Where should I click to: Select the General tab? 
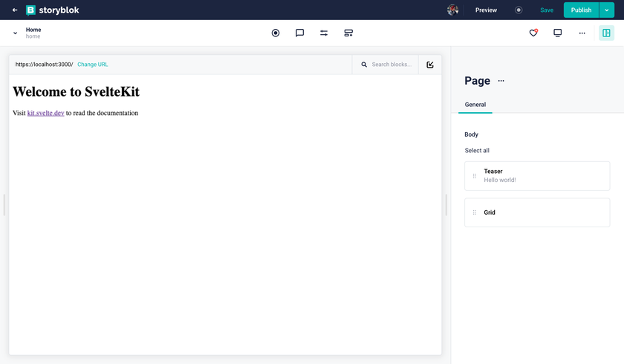[475, 105]
